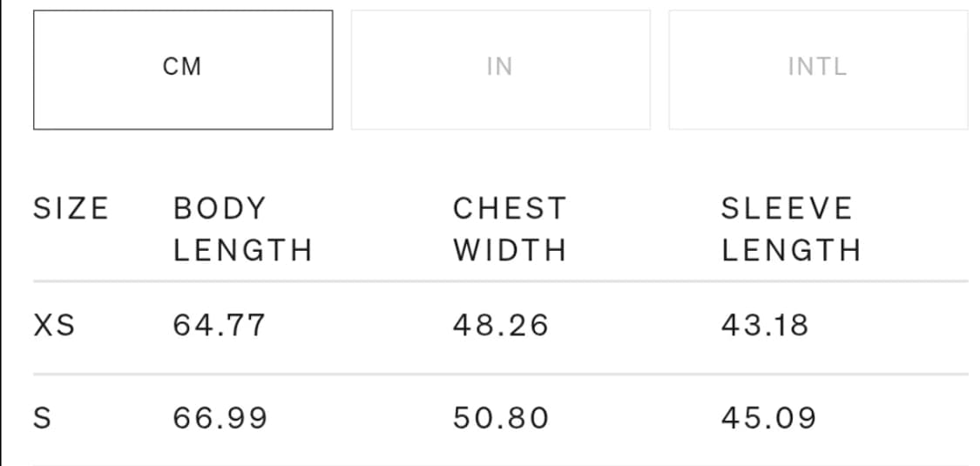Click the 43.18 sleeve length value
The image size is (980, 466).
click(765, 326)
